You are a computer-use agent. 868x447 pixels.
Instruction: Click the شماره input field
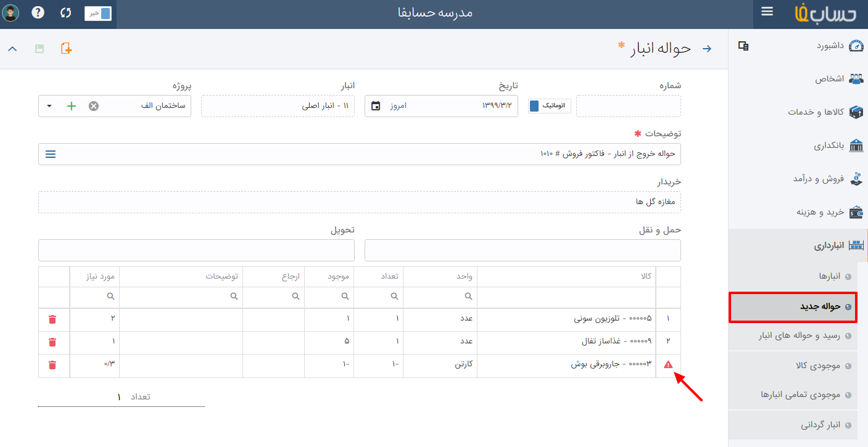click(x=628, y=106)
